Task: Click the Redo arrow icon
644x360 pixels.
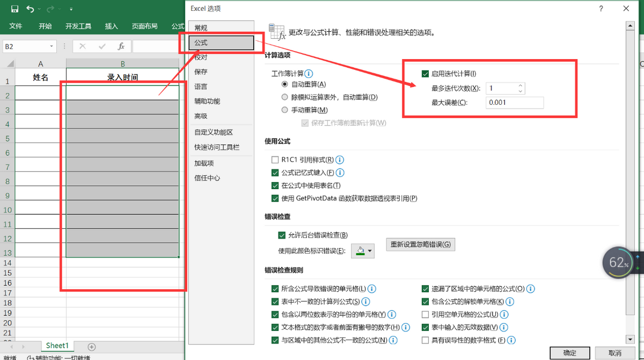Action: [50, 9]
